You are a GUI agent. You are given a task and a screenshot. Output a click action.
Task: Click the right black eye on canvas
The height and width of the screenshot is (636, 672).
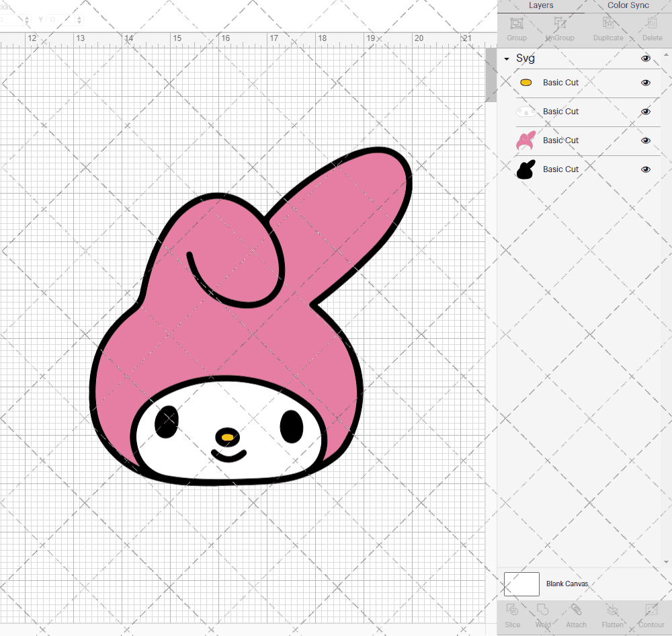click(x=292, y=426)
